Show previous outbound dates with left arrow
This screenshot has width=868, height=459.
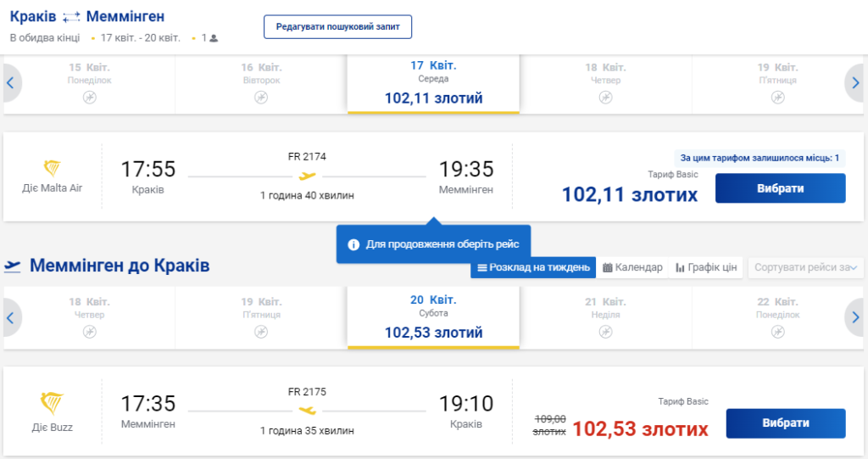(x=11, y=83)
